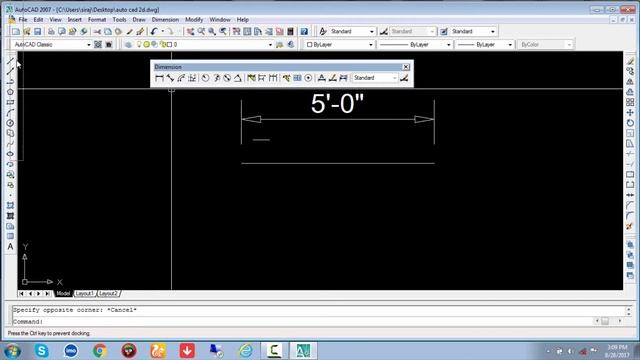This screenshot has height=360, width=640.
Task: Click the Layer Properties Manager icon
Action: (128, 44)
